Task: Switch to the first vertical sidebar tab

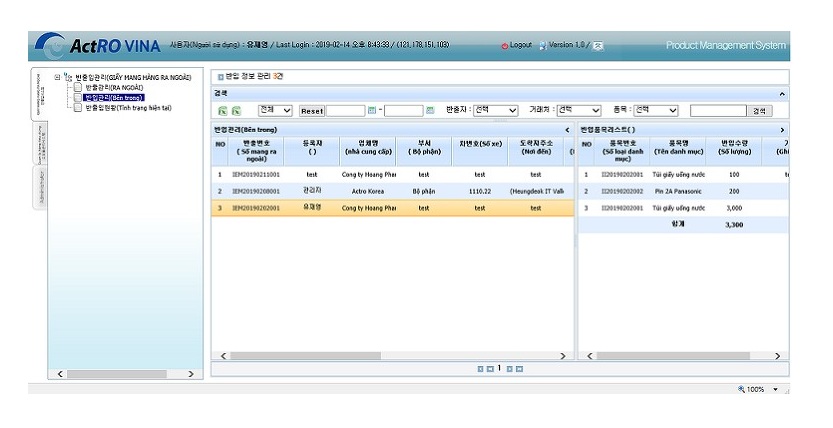Action: pos(39,95)
